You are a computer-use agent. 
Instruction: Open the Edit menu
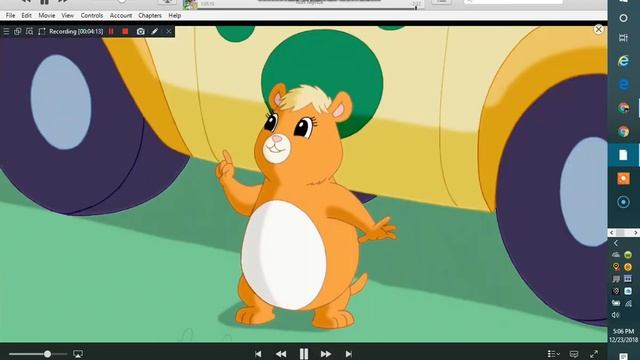pos(27,16)
